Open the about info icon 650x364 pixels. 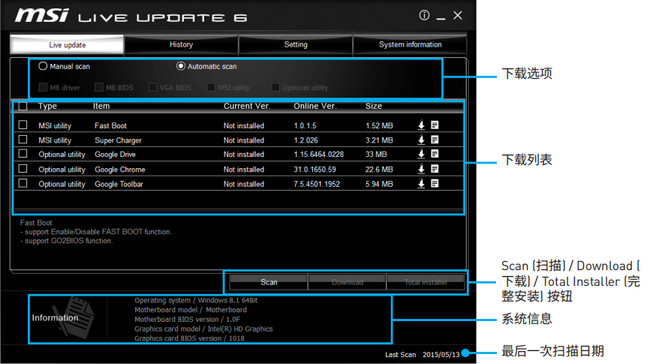pos(424,15)
